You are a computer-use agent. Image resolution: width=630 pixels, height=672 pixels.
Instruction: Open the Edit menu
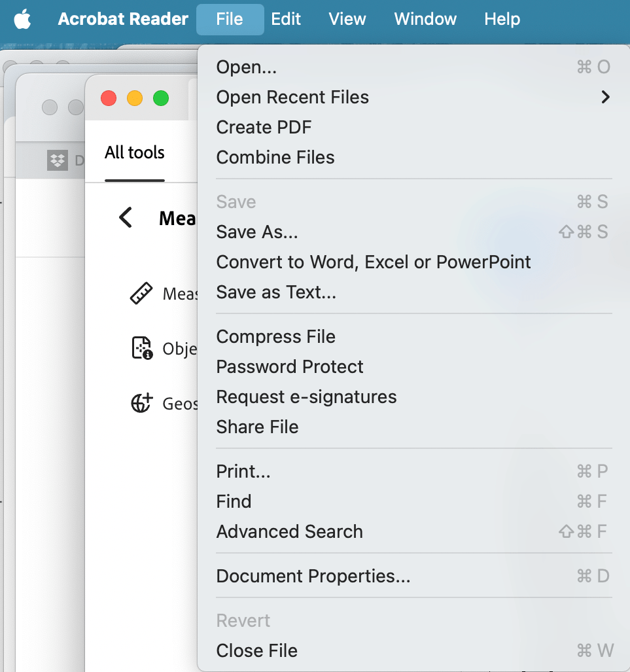[x=286, y=19]
